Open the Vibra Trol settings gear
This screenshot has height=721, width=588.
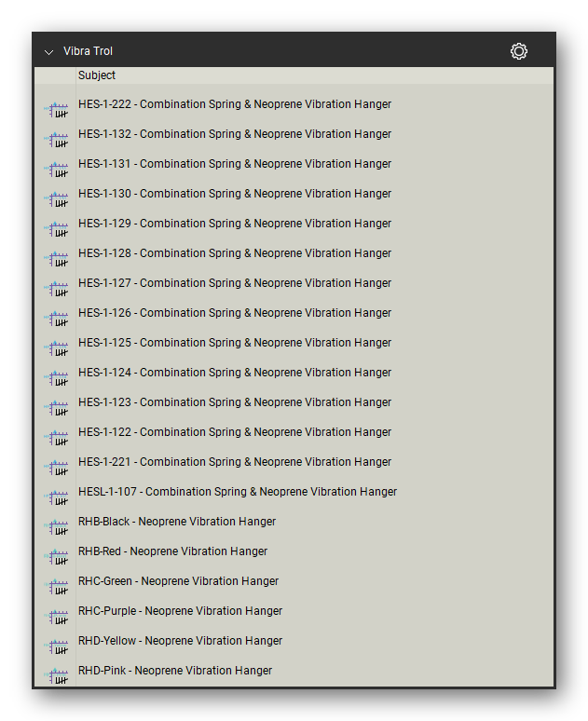point(518,51)
